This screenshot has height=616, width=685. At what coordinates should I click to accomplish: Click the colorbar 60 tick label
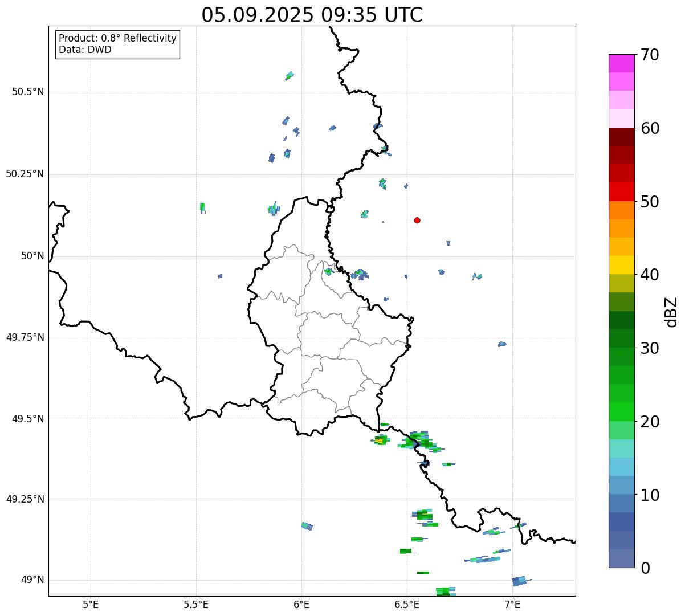click(x=650, y=128)
